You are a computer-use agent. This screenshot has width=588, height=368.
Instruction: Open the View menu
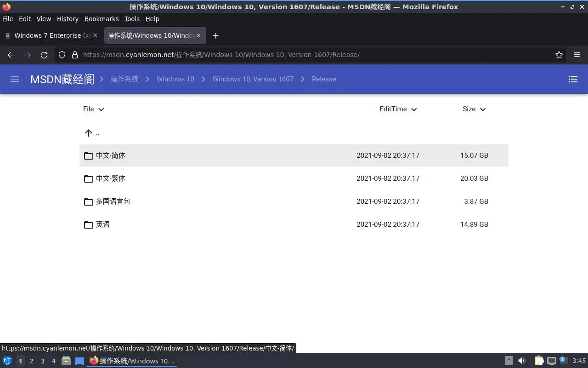pyautogui.click(x=44, y=19)
